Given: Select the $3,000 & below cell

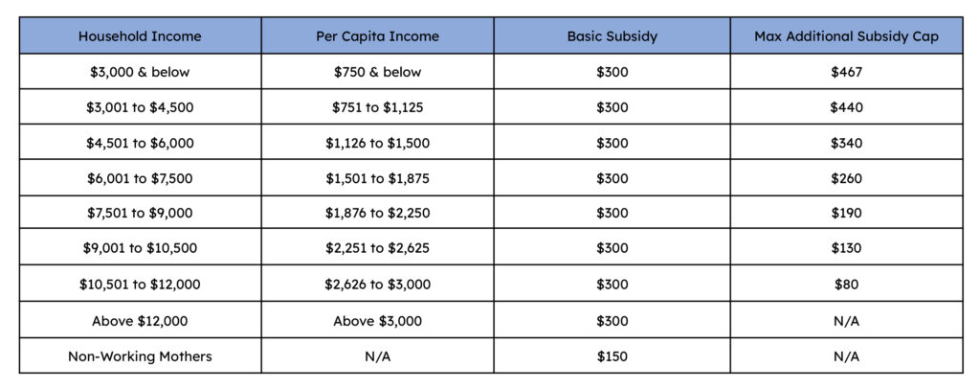Looking at the screenshot, I should pyautogui.click(x=140, y=72).
